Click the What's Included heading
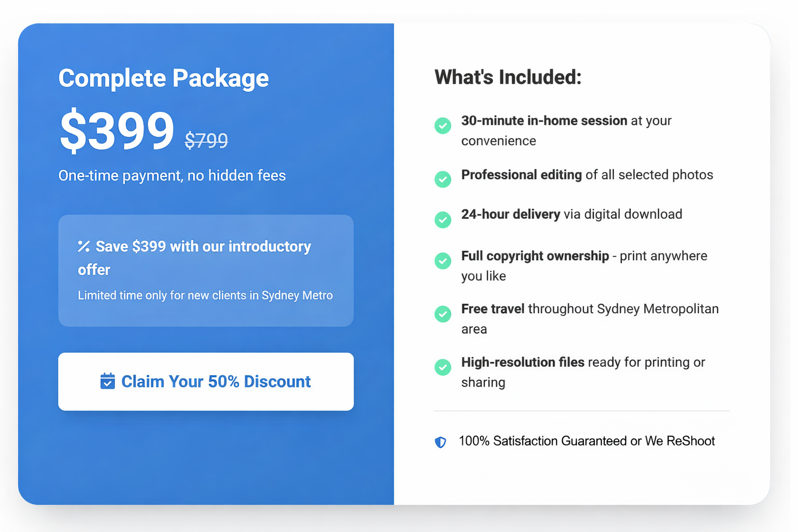 508,77
